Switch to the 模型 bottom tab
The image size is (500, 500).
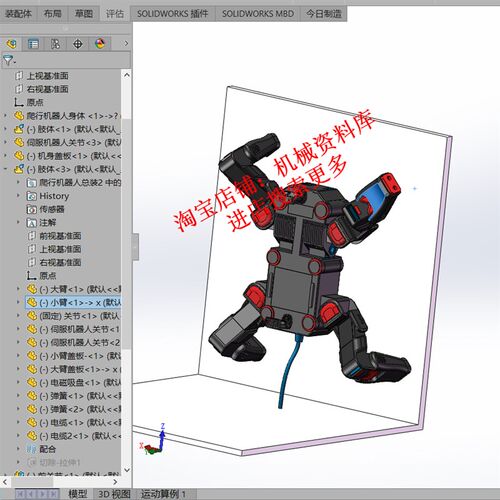point(78,494)
